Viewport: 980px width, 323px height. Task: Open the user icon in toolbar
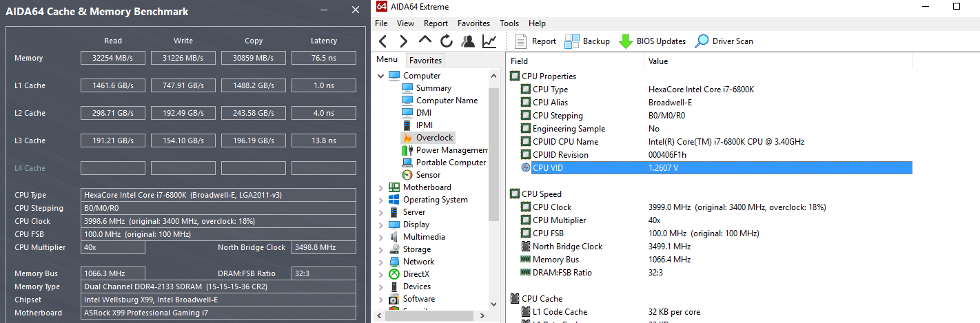click(x=468, y=41)
